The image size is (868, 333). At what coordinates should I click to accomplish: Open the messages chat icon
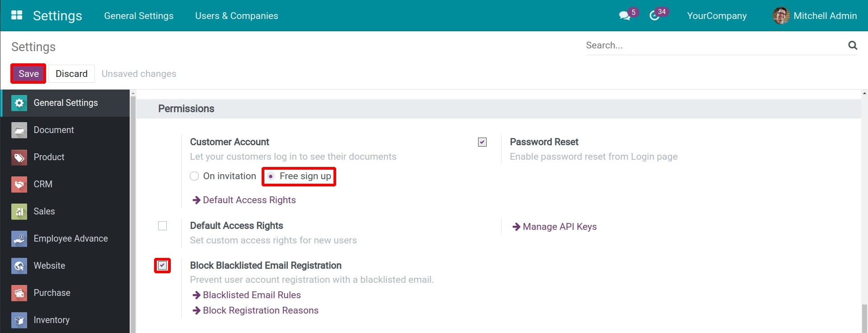point(624,16)
